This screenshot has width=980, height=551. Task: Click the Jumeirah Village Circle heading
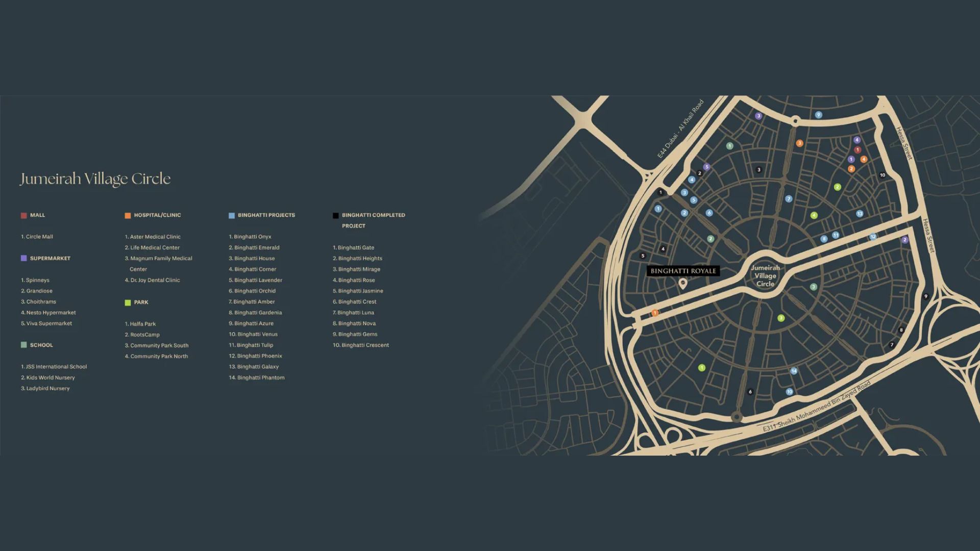(x=95, y=179)
